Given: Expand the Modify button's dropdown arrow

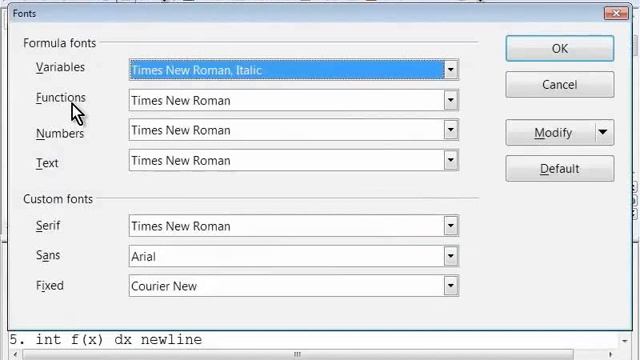Looking at the screenshot, I should click(x=603, y=132).
